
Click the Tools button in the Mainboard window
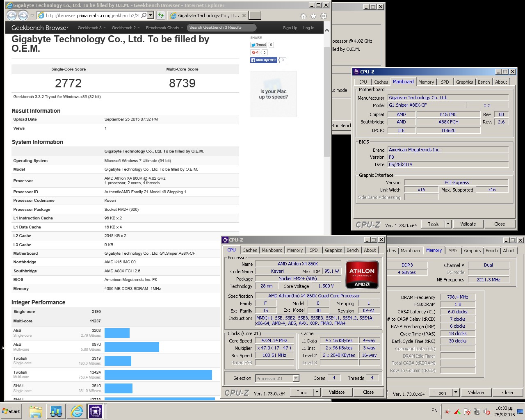coord(434,224)
